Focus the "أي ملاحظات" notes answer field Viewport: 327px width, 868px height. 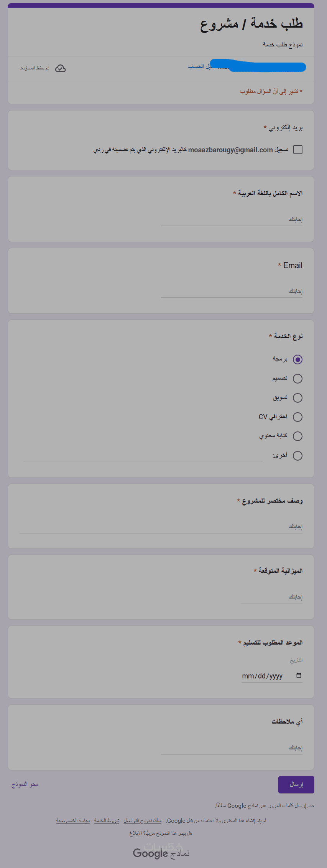click(232, 748)
